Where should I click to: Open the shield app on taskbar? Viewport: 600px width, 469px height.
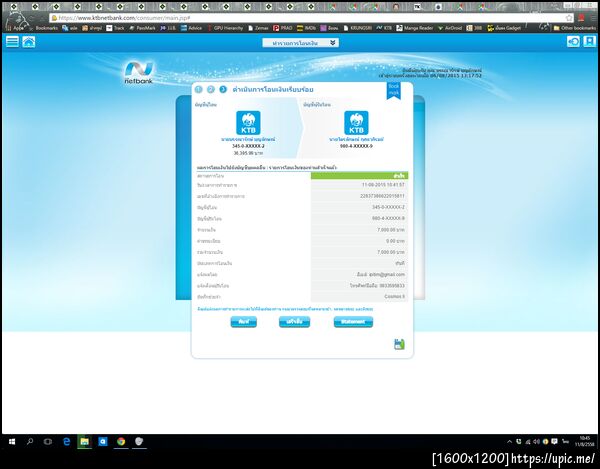(139, 442)
